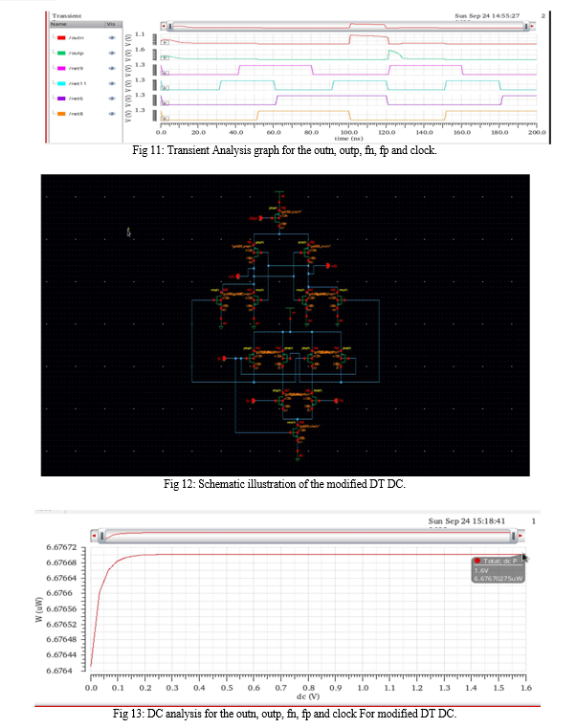This screenshot has height=728, width=576.
Task: Click the /net11 strip play marker icon
Action: coord(165,88)
